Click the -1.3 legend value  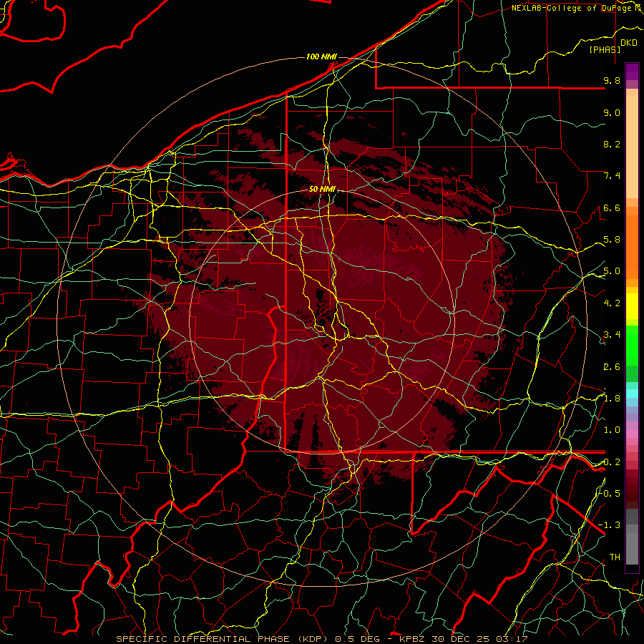coord(610,525)
